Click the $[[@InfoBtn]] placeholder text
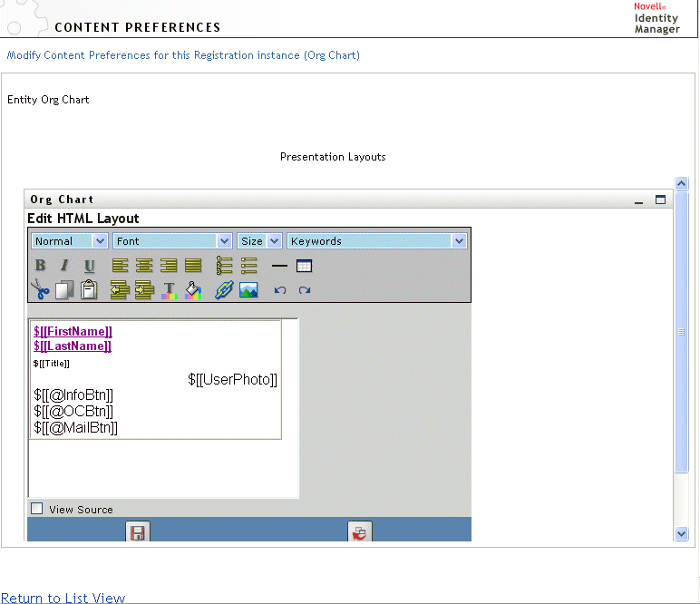 click(73, 395)
